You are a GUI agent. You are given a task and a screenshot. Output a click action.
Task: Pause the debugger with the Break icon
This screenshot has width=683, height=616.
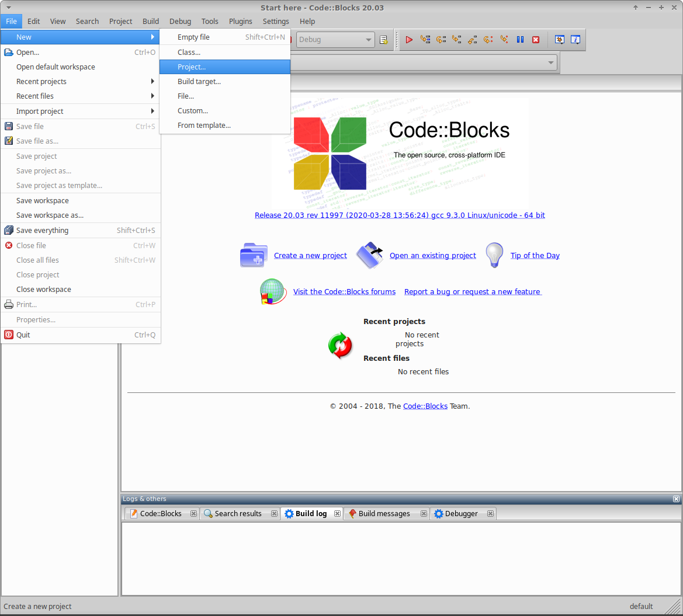point(519,39)
